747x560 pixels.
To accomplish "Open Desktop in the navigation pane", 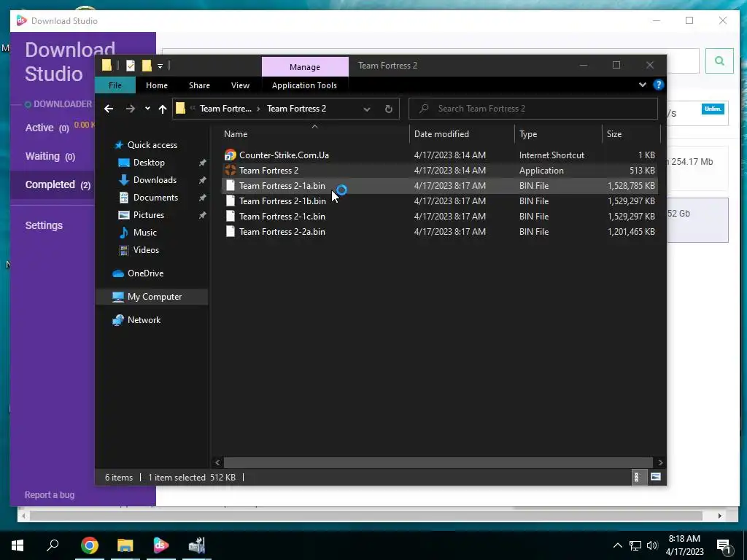I will pyautogui.click(x=149, y=163).
